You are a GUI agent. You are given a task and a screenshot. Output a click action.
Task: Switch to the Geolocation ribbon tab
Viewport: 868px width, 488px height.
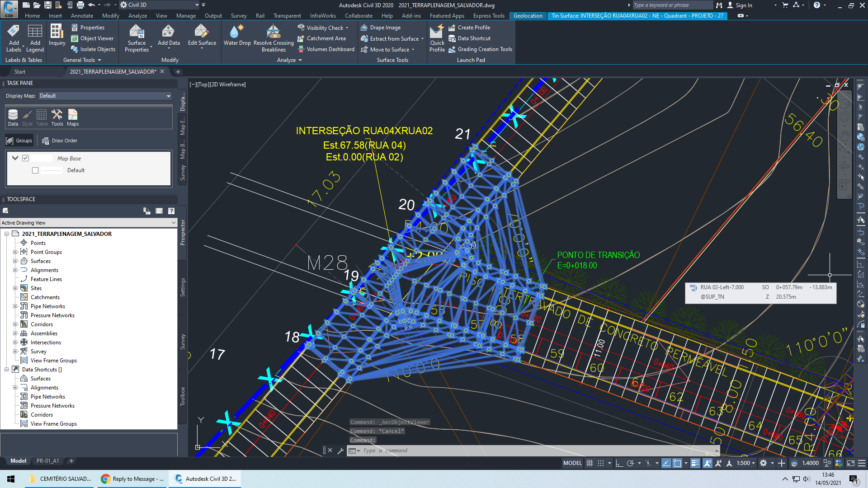click(528, 16)
